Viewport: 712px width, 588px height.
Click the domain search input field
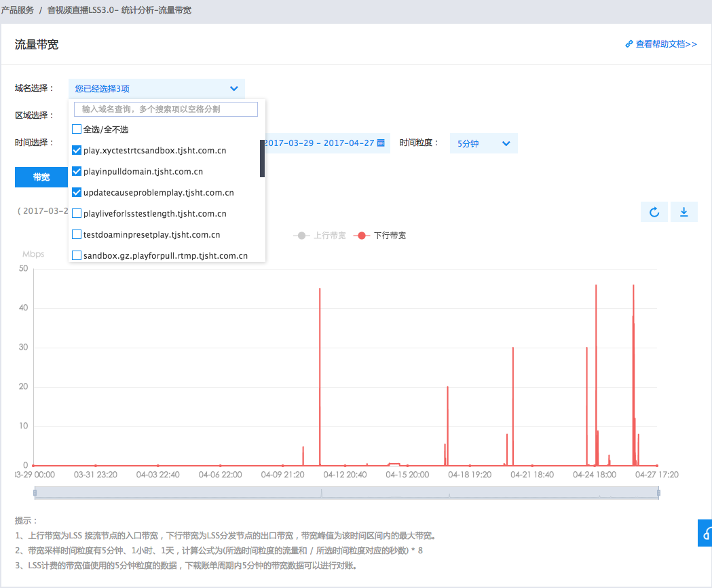point(166,109)
